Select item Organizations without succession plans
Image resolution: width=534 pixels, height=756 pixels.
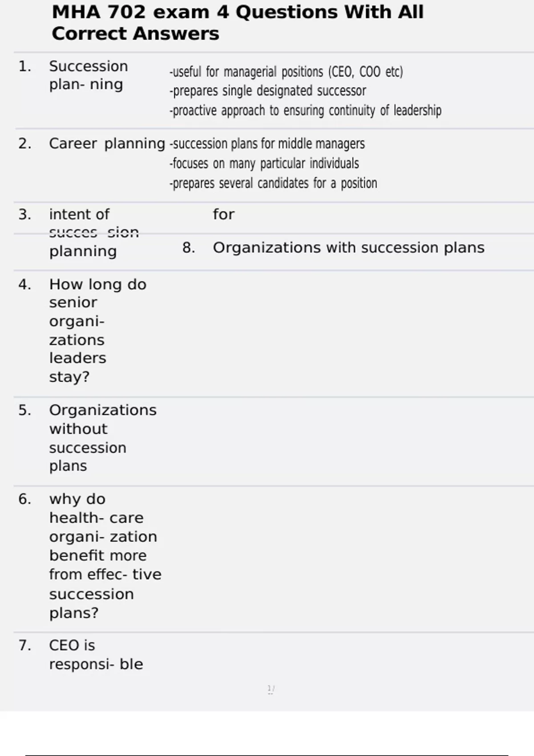click(x=102, y=438)
